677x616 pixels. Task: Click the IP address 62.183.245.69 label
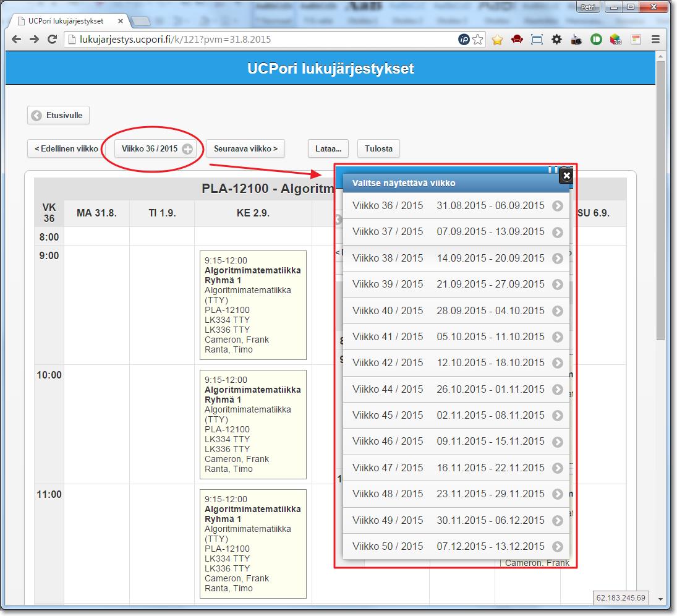[x=621, y=598]
